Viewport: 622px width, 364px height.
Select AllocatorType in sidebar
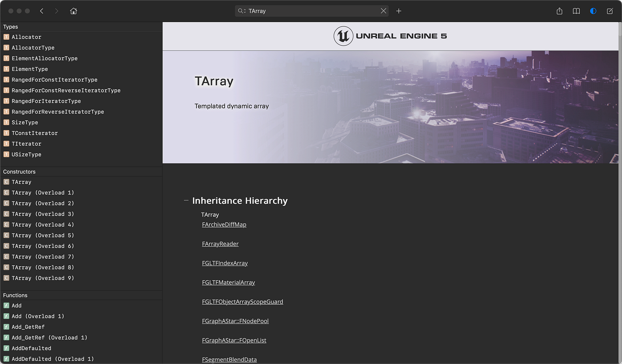(81, 48)
